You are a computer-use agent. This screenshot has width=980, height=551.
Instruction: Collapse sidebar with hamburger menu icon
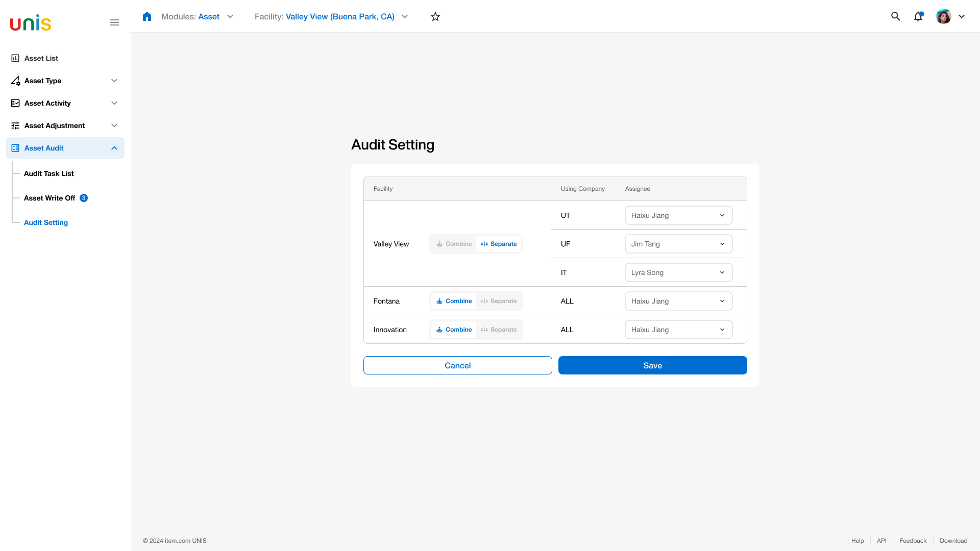click(x=114, y=22)
